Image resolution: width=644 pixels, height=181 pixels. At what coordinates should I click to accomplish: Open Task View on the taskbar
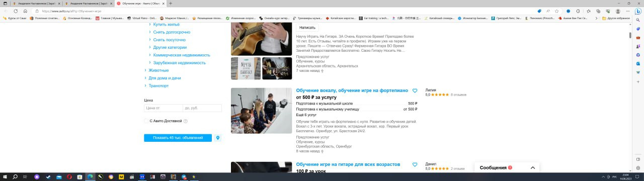25,177
